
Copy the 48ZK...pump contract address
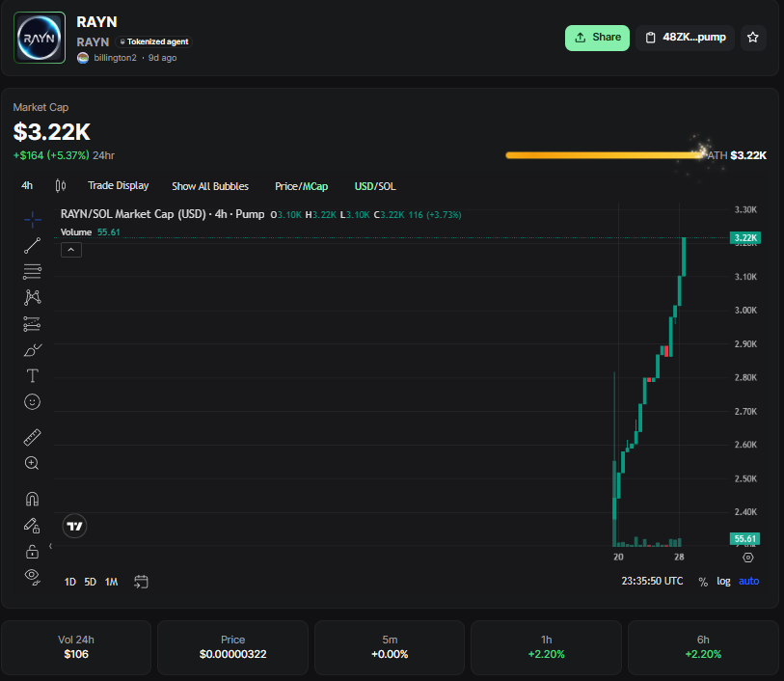(685, 38)
